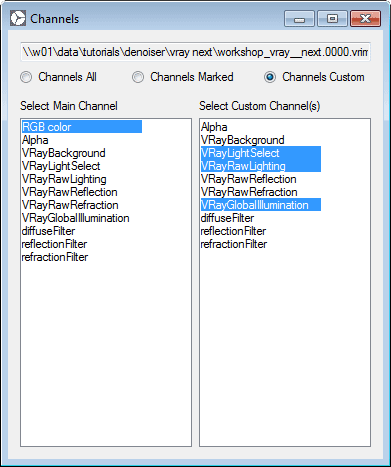Click highlighted VRayGlobalIllumination in Custom Channel(s) list
The width and height of the screenshot is (391, 467).
(x=261, y=205)
